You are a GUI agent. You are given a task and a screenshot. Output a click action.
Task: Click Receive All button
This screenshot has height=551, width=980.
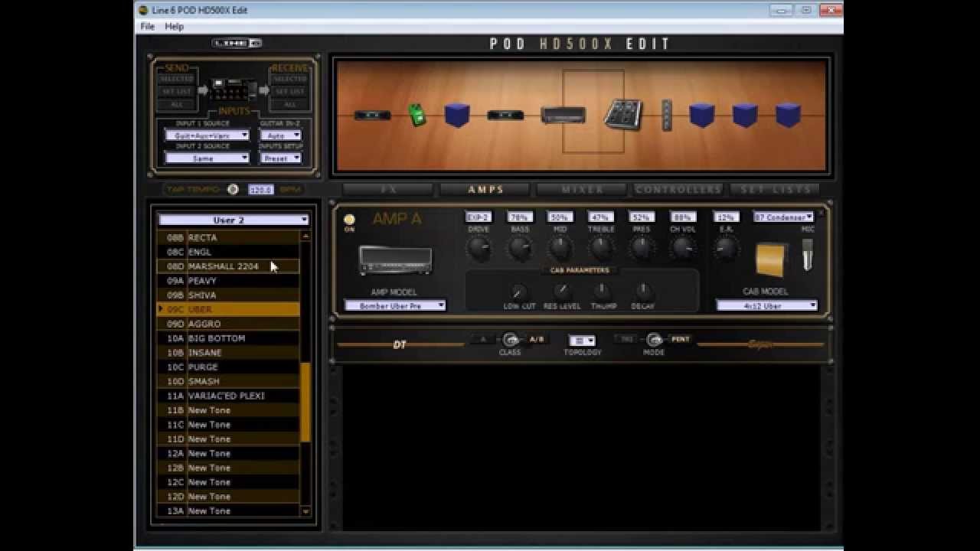click(x=289, y=104)
